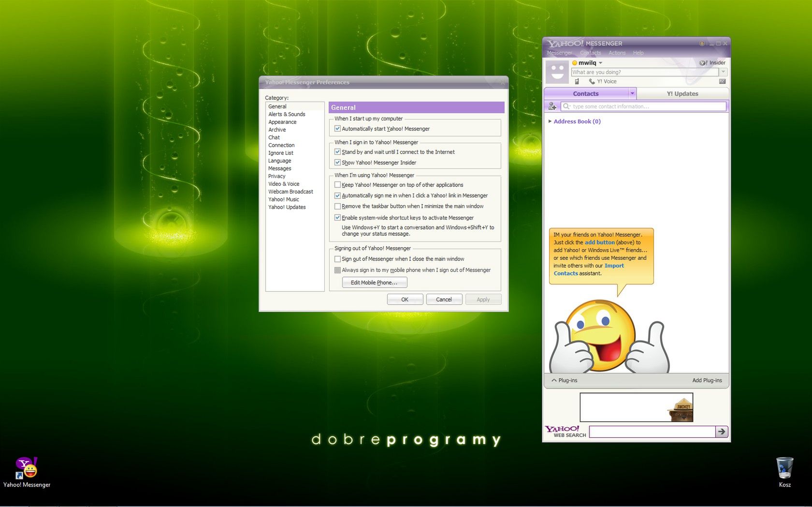The height and width of the screenshot is (507, 812).
Task: Click the avatar display picture in Messenger
Action: 557,72
